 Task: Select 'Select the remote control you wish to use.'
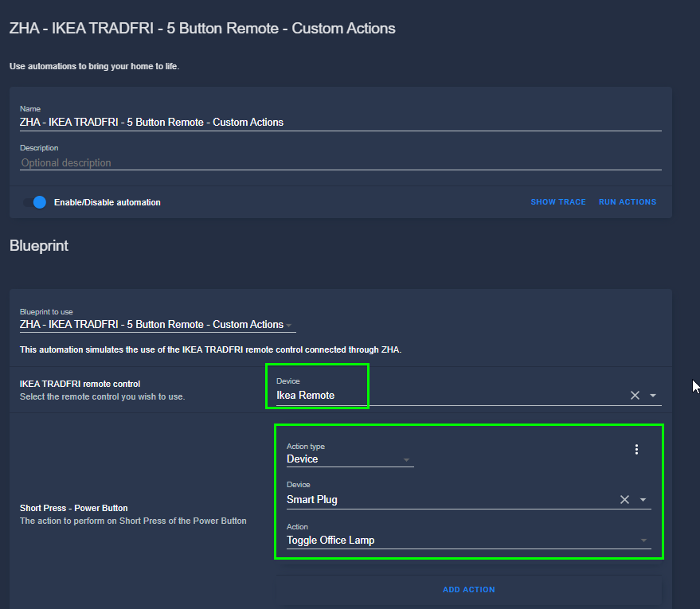(102, 396)
